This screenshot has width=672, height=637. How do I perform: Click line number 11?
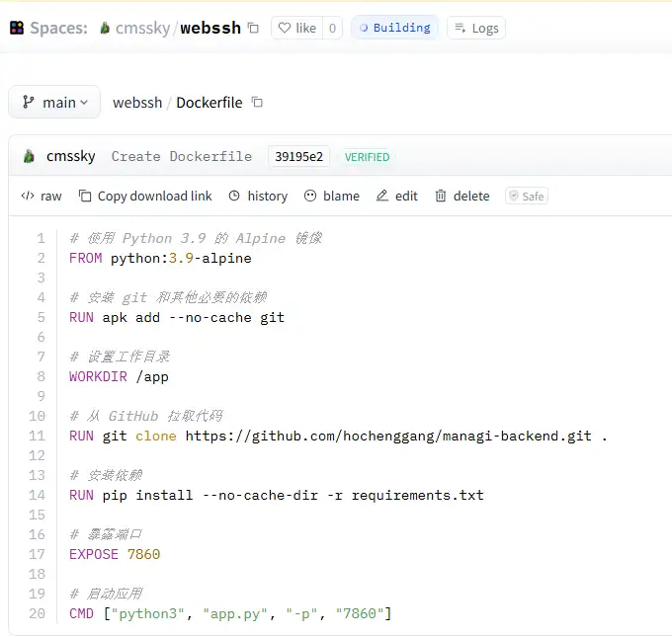37,436
